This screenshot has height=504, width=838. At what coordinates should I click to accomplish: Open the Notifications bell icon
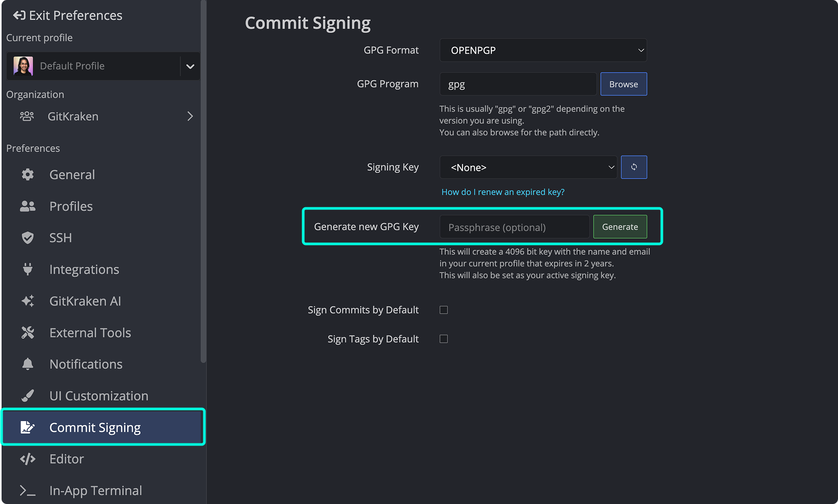point(27,364)
